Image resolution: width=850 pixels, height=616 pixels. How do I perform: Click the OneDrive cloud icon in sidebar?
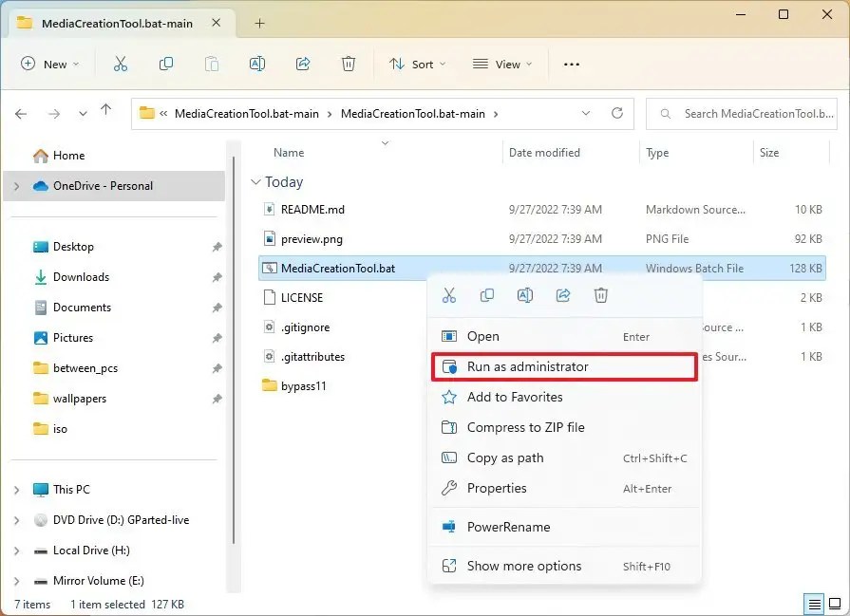[x=40, y=186]
